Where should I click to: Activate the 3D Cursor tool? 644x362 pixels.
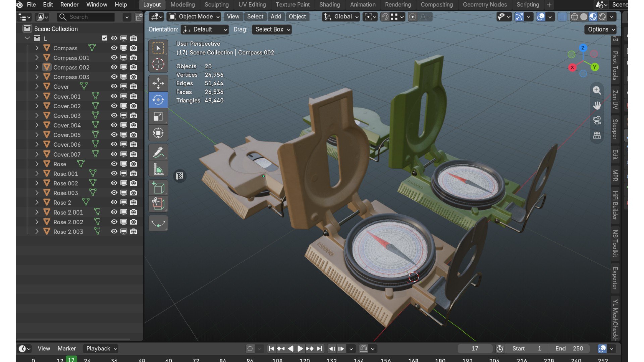click(x=158, y=64)
